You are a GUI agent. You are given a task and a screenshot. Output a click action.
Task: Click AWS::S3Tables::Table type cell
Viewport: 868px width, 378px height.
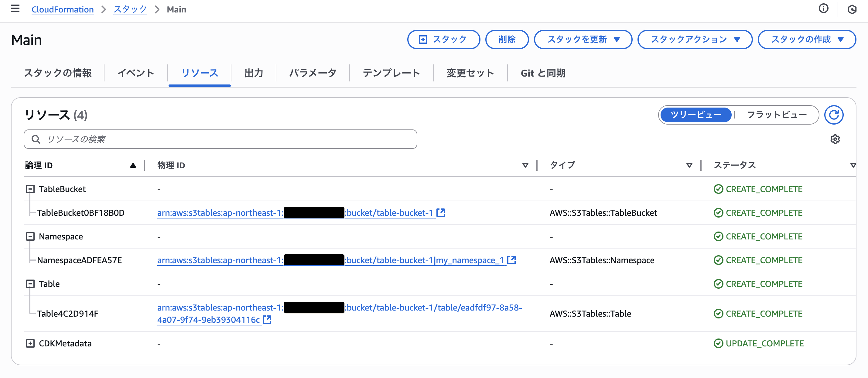pos(590,313)
